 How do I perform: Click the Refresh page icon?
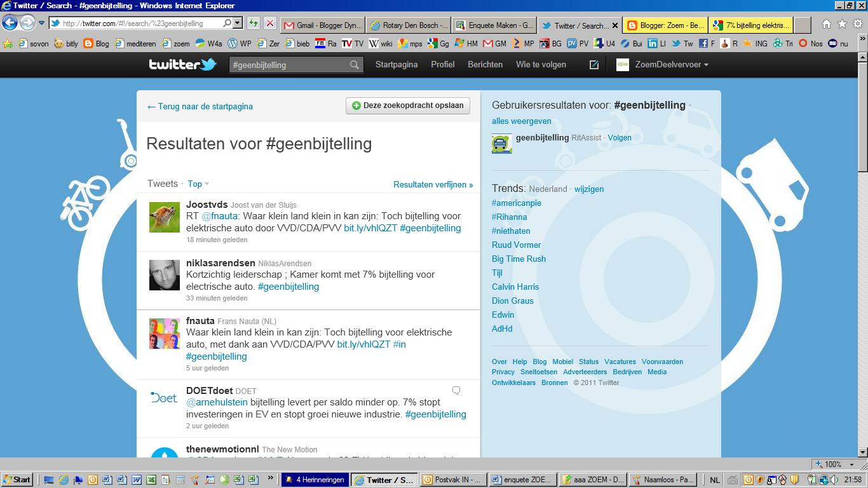click(254, 24)
